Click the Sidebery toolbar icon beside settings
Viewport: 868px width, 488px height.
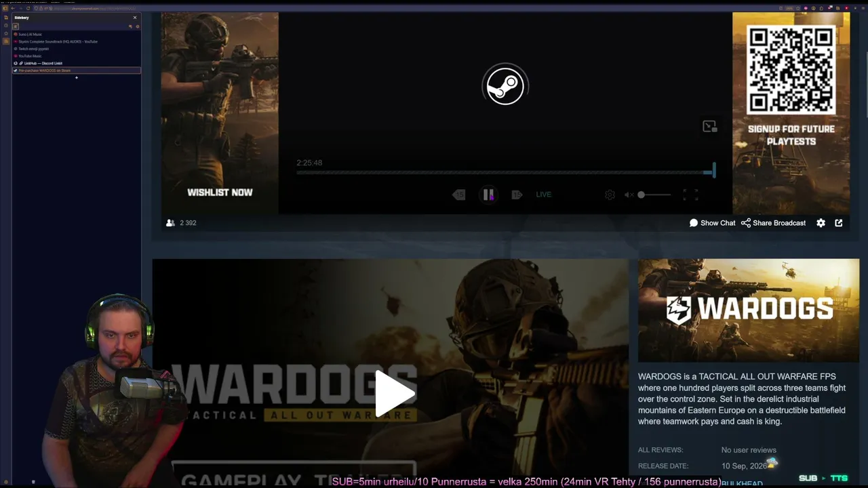pos(130,26)
